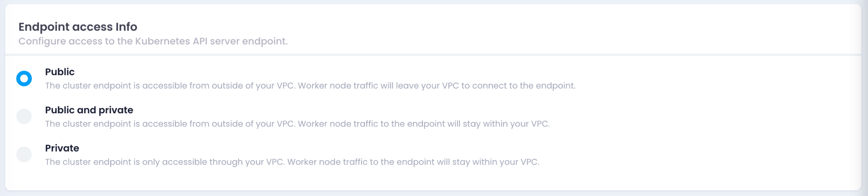Pick the filled blue selected radio circle
868x196 pixels.
[24, 78]
